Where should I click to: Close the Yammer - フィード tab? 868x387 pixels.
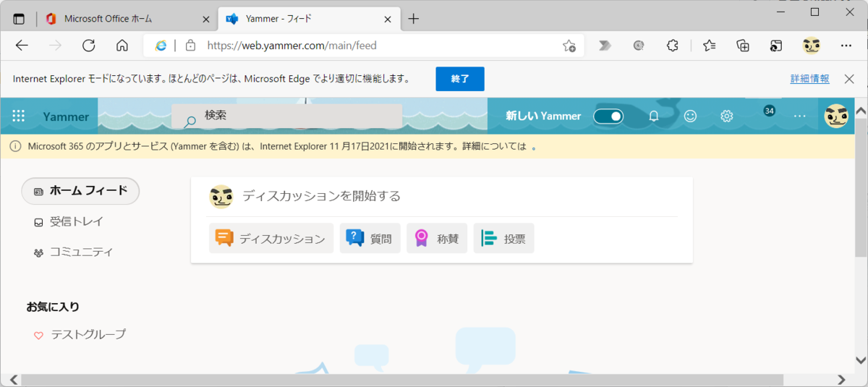pyautogui.click(x=388, y=19)
